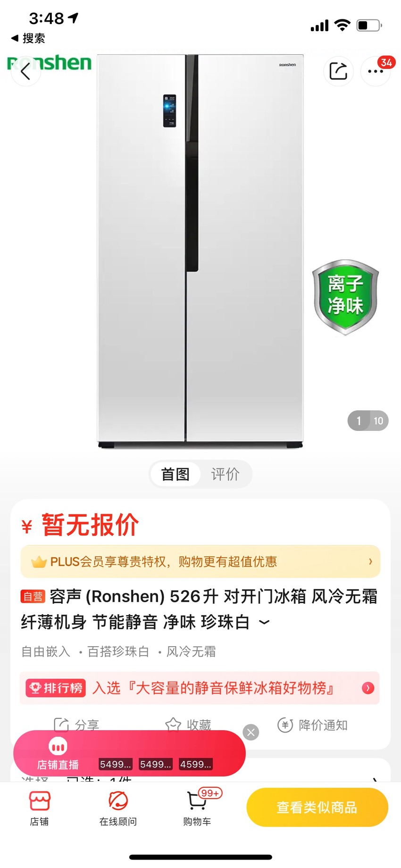Switch to the 评价 reviews tab

coord(226,474)
